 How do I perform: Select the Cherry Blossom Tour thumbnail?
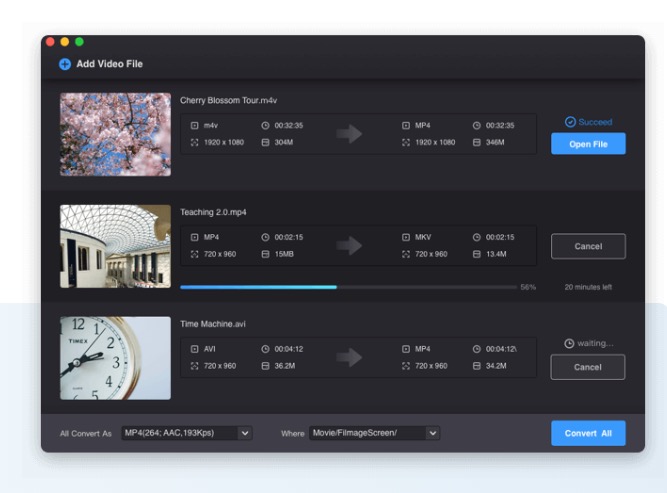click(115, 134)
